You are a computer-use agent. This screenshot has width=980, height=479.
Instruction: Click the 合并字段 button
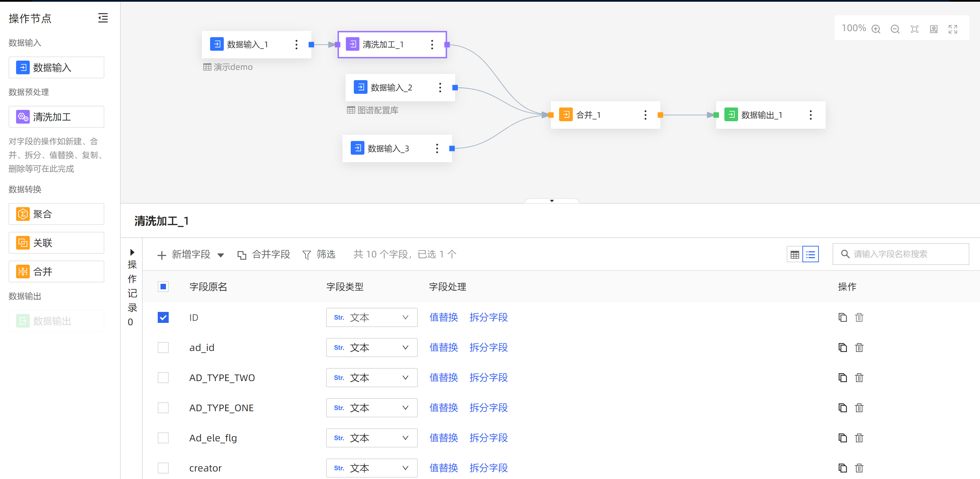263,254
